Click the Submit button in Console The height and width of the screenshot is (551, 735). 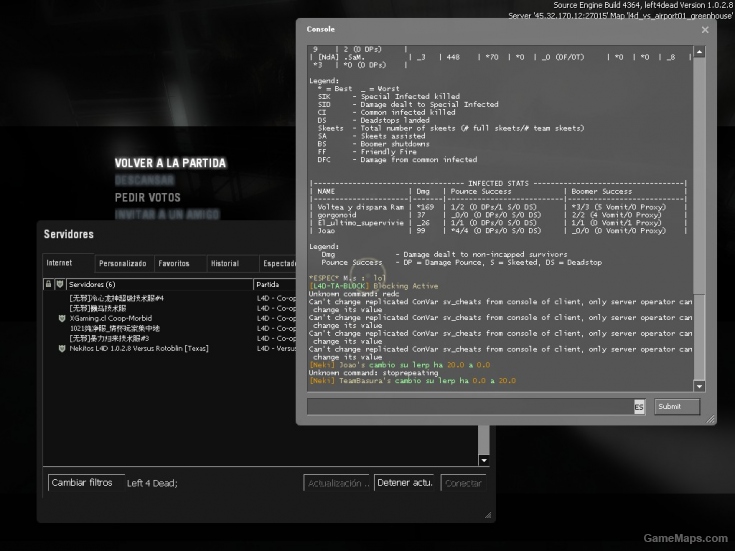click(677, 407)
